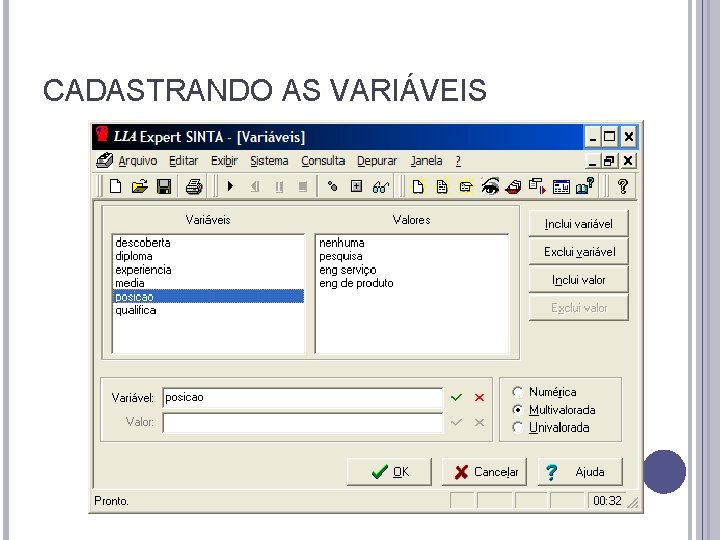Click the Inclui valor button

579,280
